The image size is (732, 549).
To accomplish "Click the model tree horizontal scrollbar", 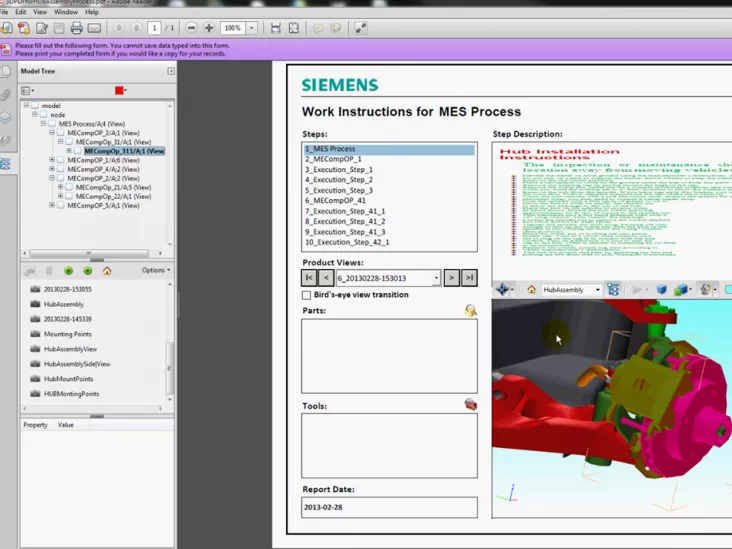I will click(x=89, y=253).
